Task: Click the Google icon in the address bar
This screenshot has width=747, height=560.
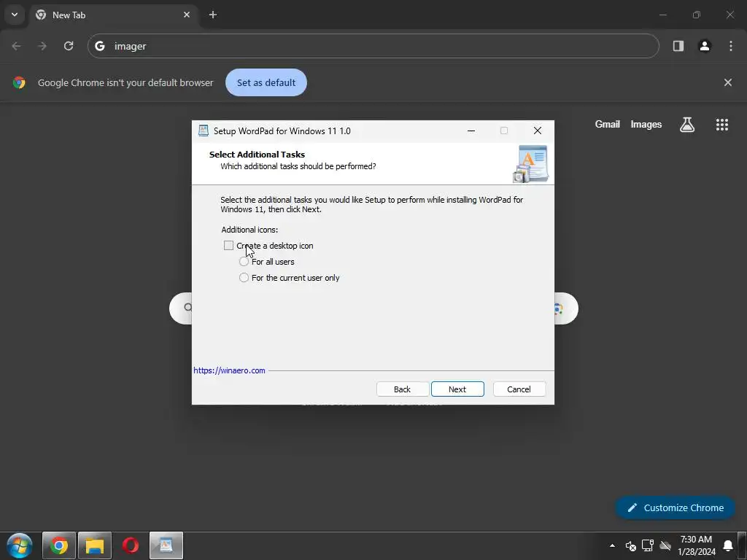Action: 99,46
